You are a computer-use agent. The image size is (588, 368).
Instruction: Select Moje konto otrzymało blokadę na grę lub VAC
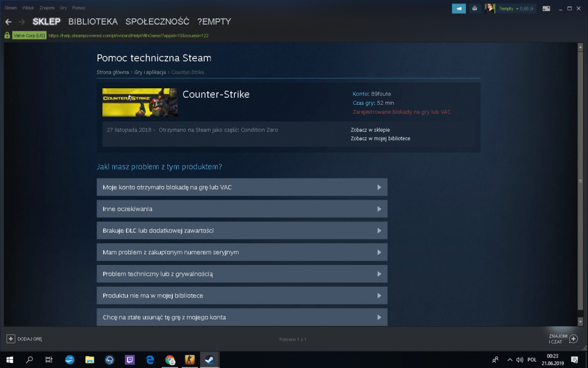click(x=242, y=187)
